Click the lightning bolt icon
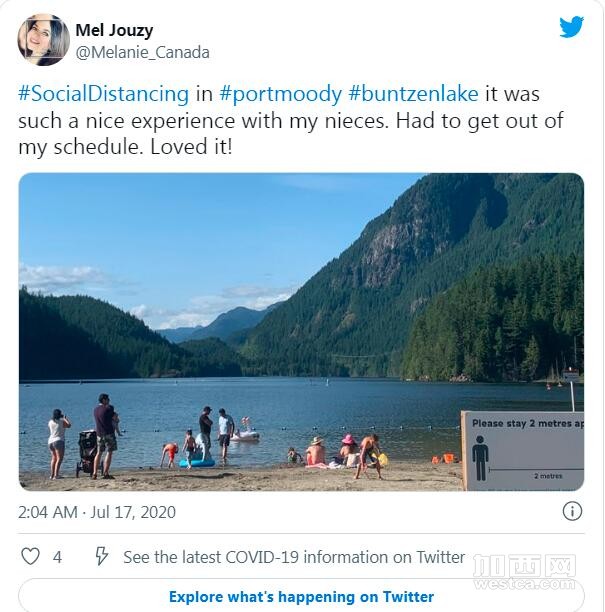This screenshot has width=605, height=612. (101, 555)
